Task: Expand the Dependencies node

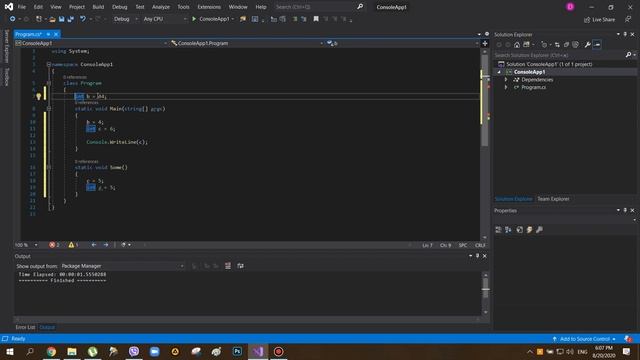Action: pyautogui.click(x=506, y=80)
